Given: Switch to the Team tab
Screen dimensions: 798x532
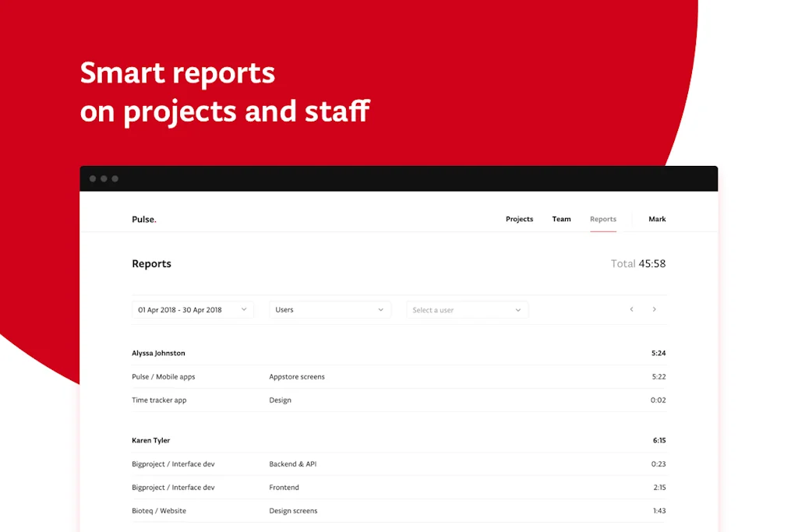Looking at the screenshot, I should pyautogui.click(x=561, y=220).
